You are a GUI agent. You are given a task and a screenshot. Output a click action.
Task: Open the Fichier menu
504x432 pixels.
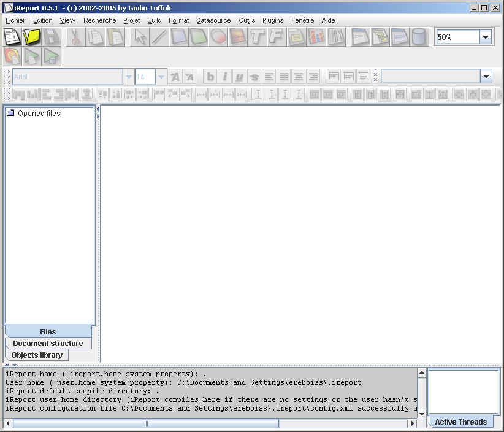pyautogui.click(x=15, y=20)
